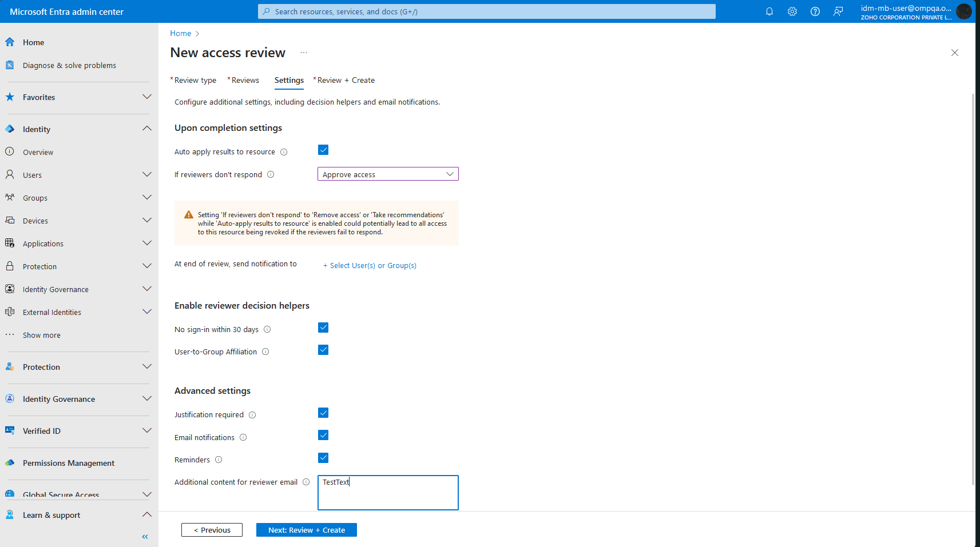Viewport: 980px width, 547px height.
Task: Click the Devices icon in the sidebar
Action: [10, 220]
